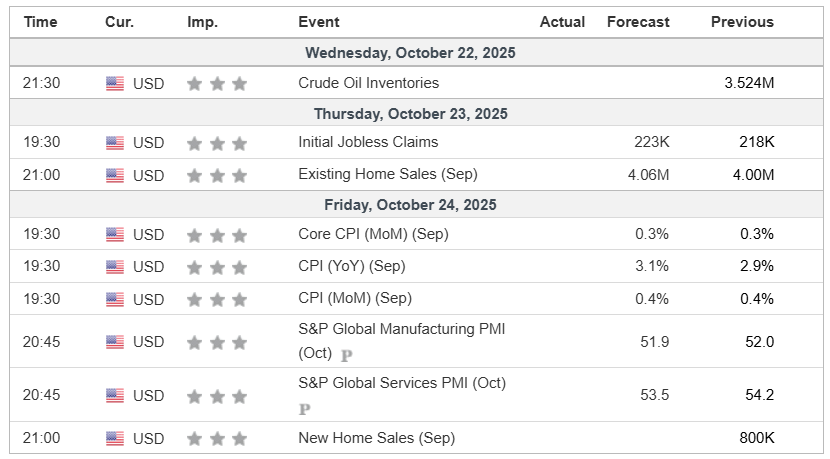Click the importance stars for CPI (YoY)
This screenshot has height=459, width=830.
pyautogui.click(x=217, y=267)
